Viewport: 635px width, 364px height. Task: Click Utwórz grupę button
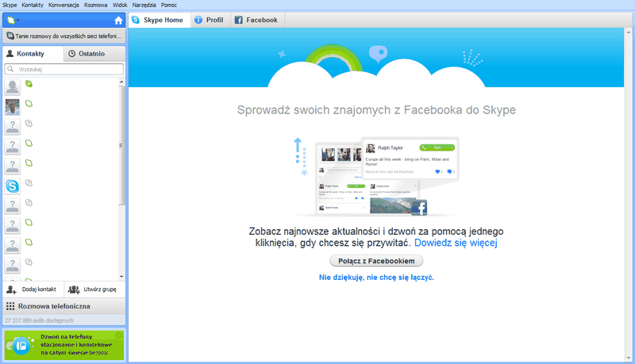(x=94, y=289)
